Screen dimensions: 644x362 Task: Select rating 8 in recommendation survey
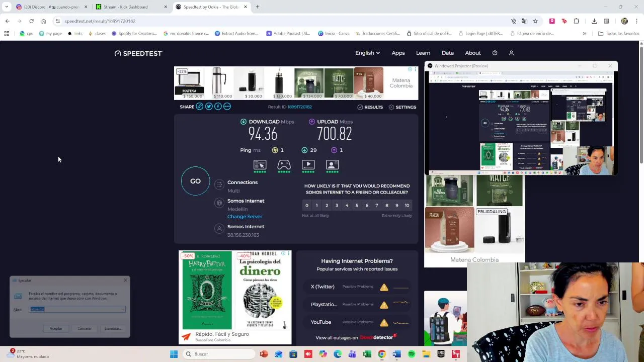click(x=387, y=205)
